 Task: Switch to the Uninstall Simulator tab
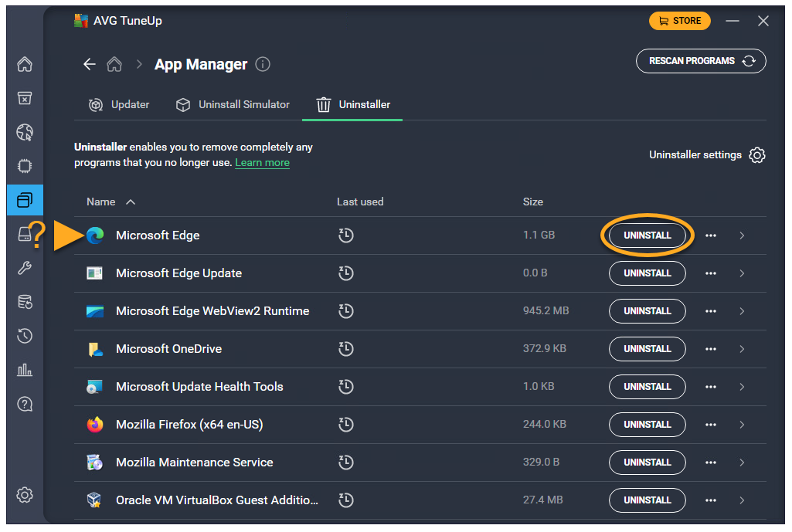click(233, 104)
